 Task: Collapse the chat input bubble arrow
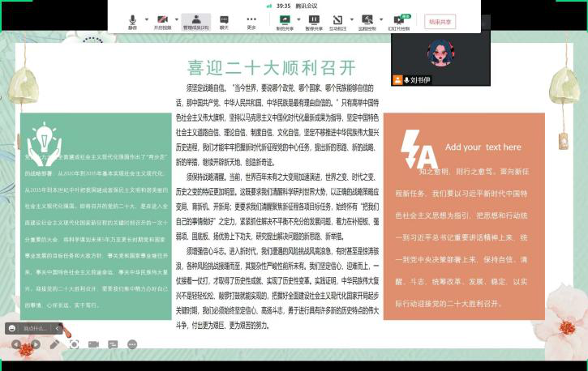click(58, 328)
